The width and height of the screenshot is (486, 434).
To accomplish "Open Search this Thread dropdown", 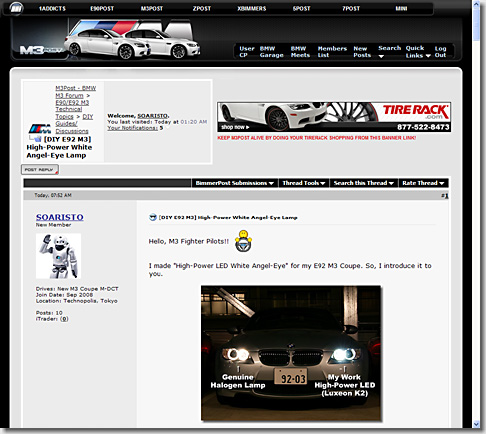I will coord(364,183).
